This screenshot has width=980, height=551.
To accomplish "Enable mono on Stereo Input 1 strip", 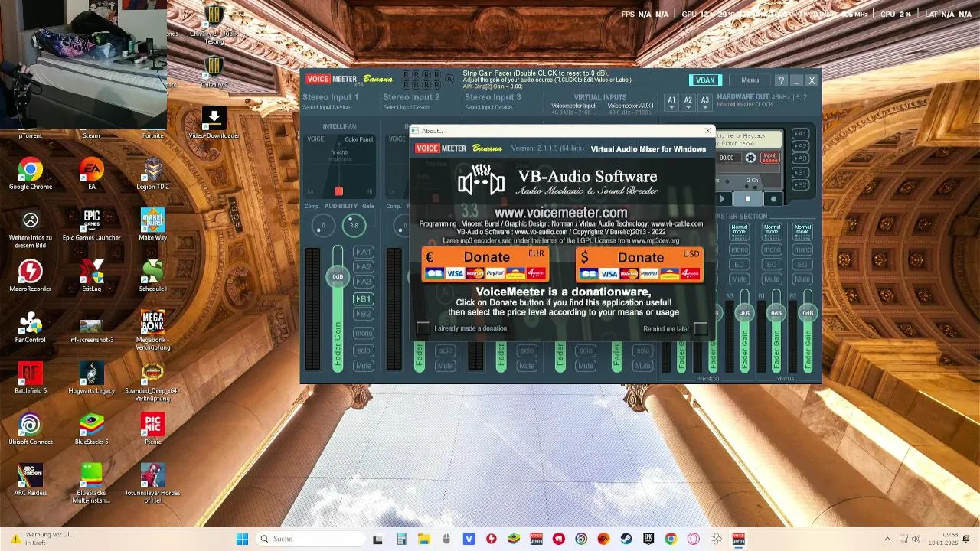I will tap(364, 334).
